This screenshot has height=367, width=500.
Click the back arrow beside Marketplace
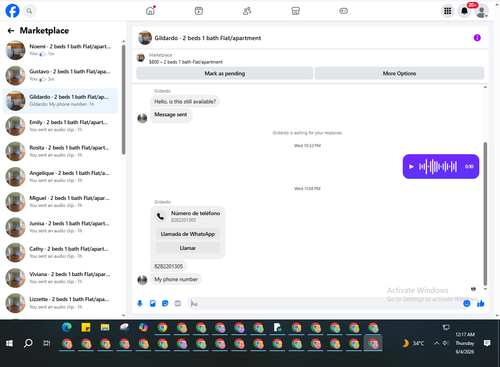pos(11,31)
